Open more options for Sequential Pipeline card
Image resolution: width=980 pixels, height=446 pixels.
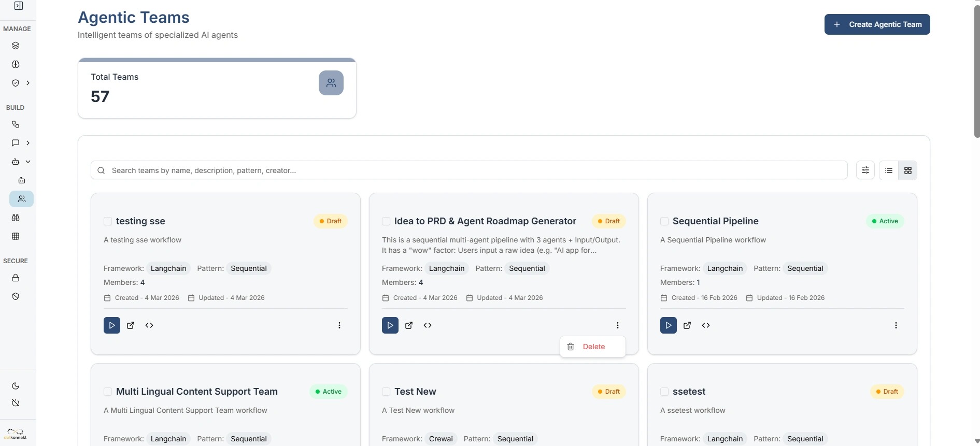(x=896, y=325)
